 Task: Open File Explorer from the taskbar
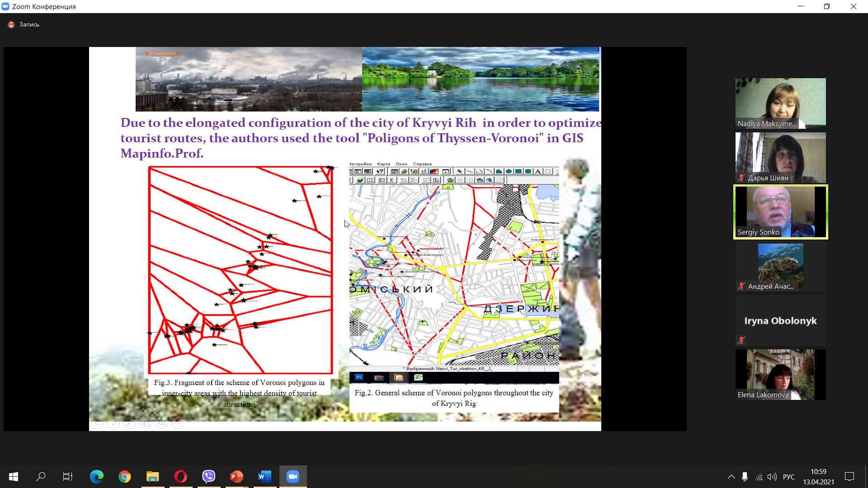click(152, 477)
